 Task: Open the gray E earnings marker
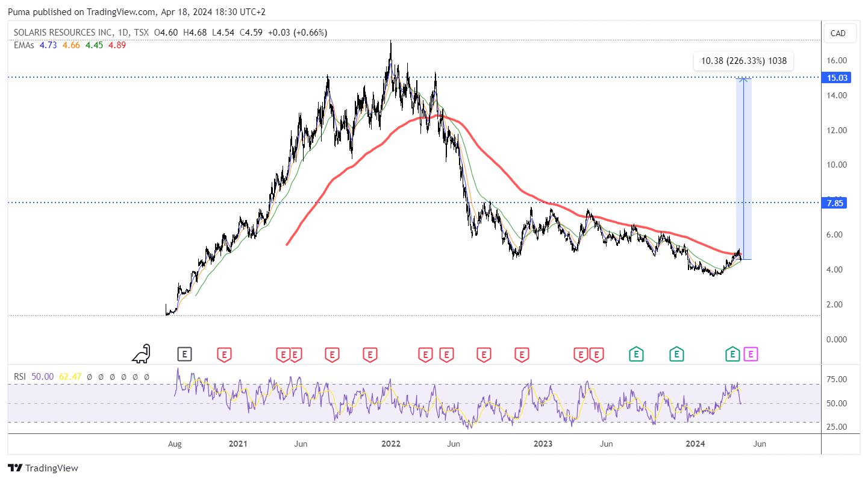coord(185,354)
